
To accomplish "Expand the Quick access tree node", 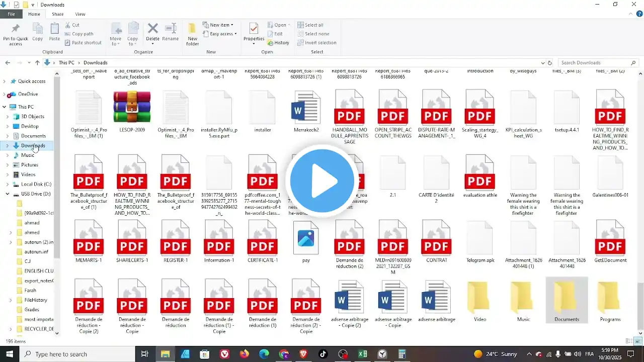I will (4, 81).
